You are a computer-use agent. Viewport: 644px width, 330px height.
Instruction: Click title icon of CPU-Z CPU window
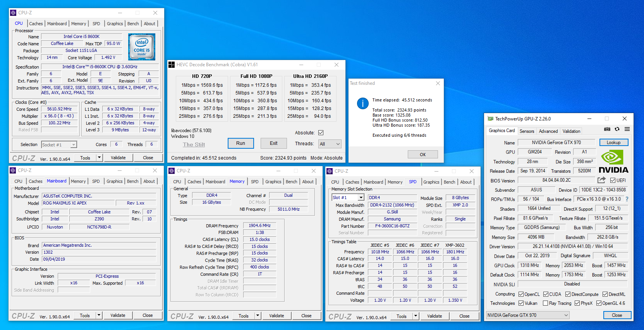tap(13, 13)
